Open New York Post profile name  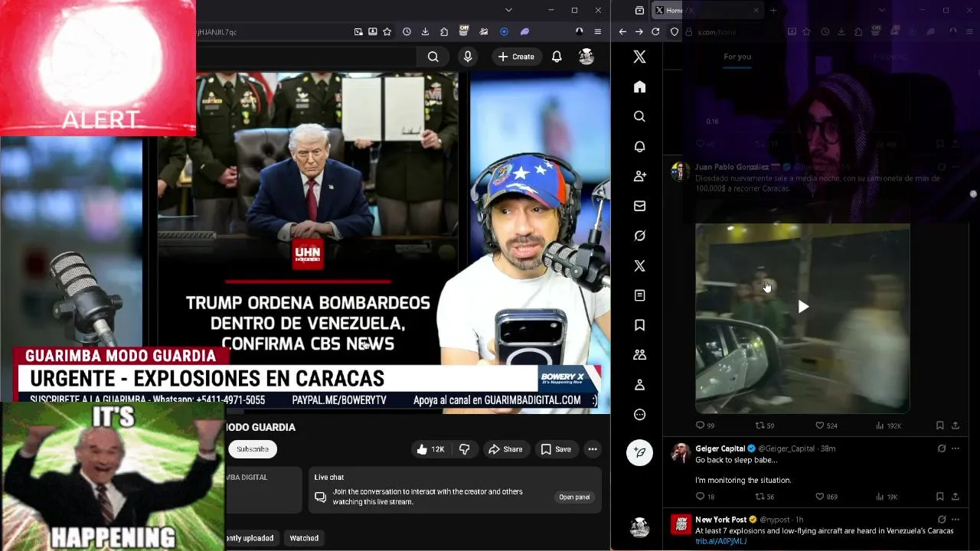(720, 520)
